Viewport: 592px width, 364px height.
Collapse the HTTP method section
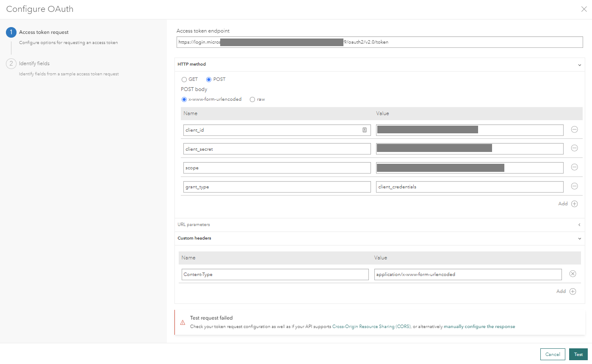(579, 65)
